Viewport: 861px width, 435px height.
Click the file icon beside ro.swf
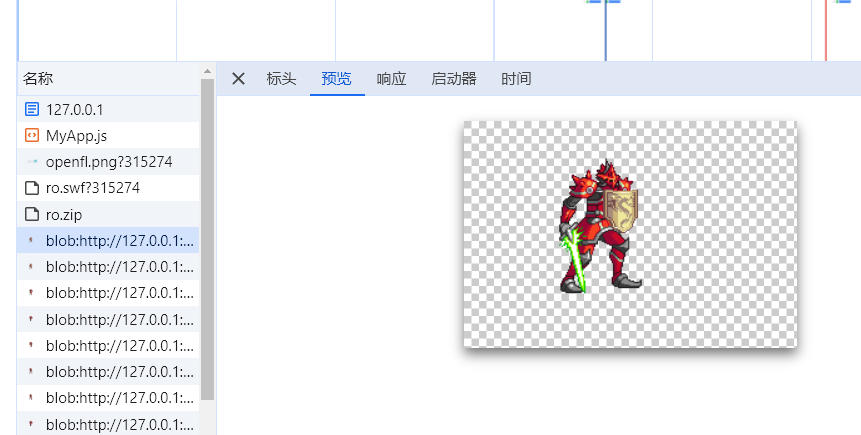(x=32, y=188)
